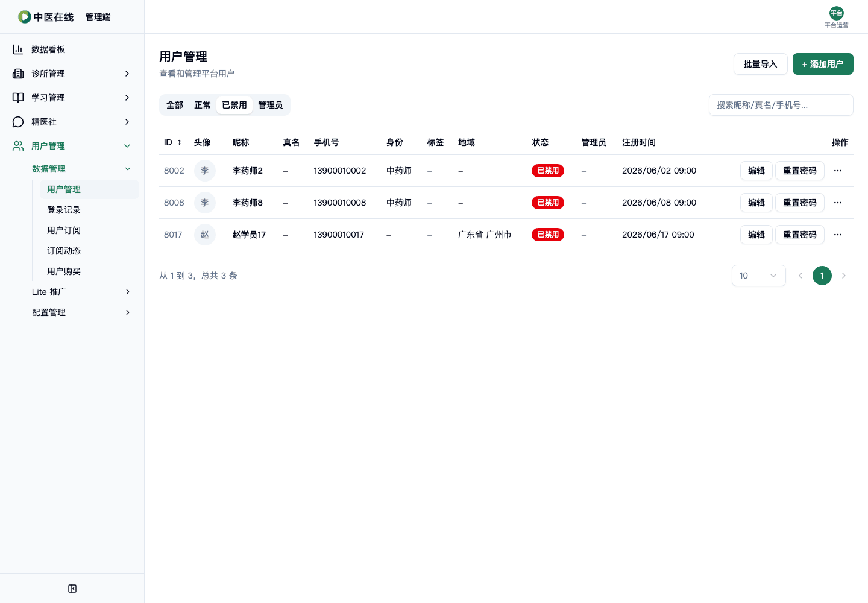This screenshot has height=603, width=868.
Task: Reset password for 李药师8
Action: [x=800, y=203]
